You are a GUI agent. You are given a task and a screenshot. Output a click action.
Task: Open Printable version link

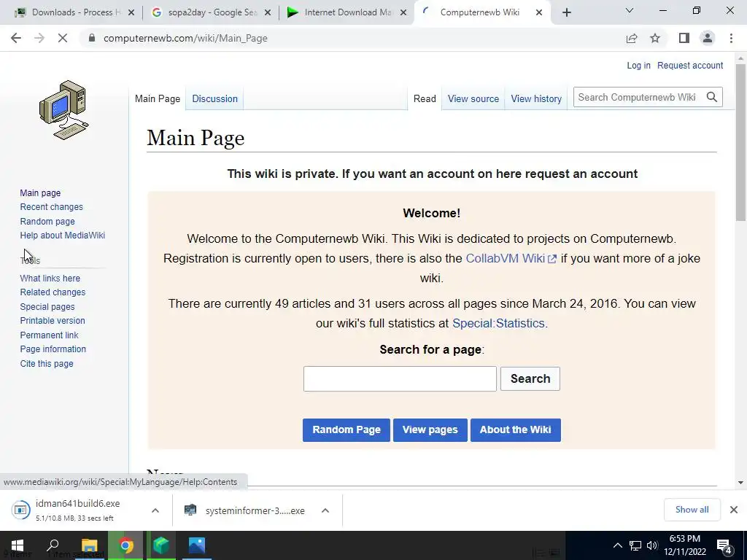point(53,321)
